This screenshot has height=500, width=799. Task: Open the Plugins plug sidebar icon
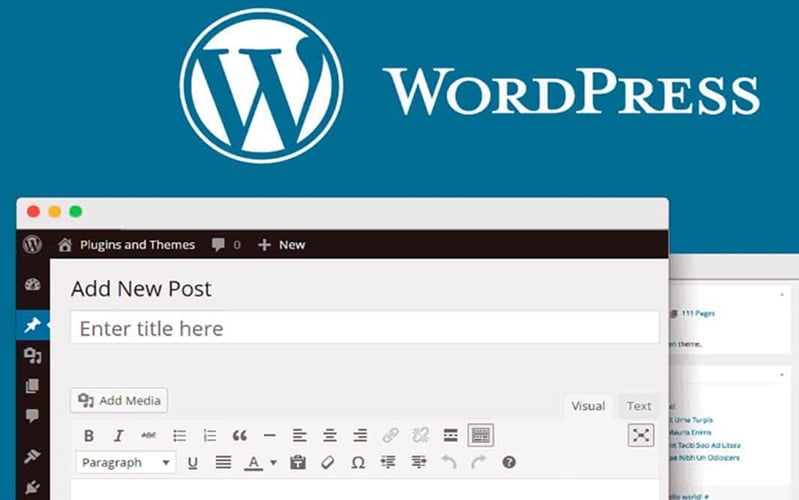coord(33,487)
